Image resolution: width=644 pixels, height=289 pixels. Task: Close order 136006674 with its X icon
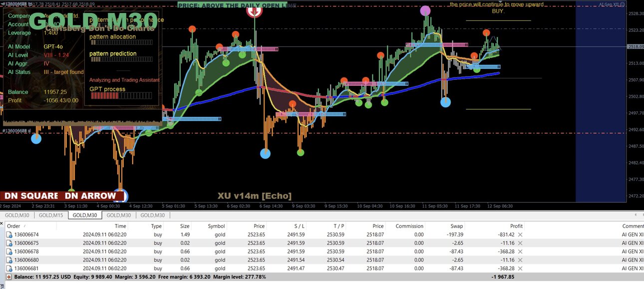[x=520, y=235]
